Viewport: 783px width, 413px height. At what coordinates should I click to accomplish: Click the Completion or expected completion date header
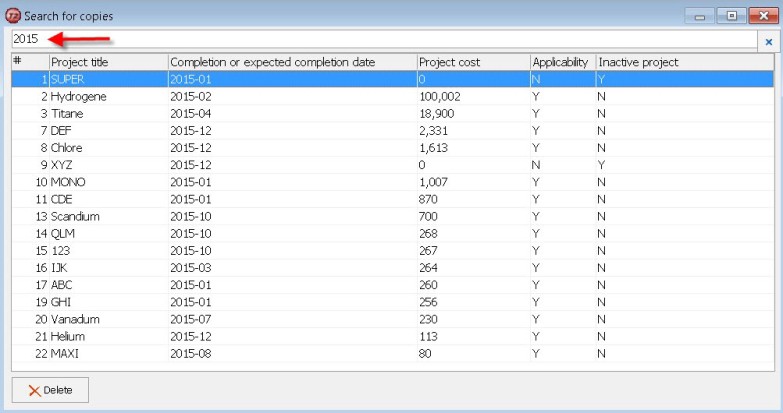click(x=293, y=62)
